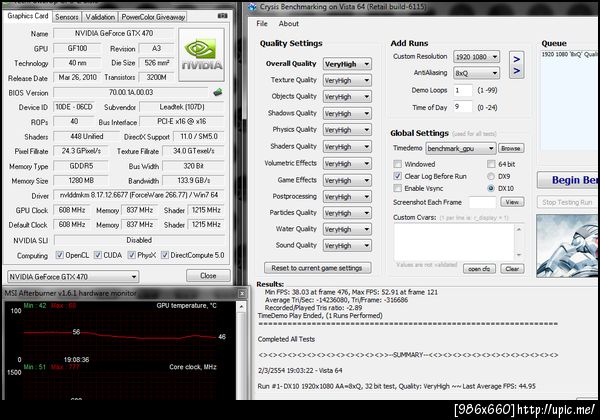This screenshot has width=600, height=420.
Task: Click the Time of Day input field
Action: pyautogui.click(x=463, y=107)
